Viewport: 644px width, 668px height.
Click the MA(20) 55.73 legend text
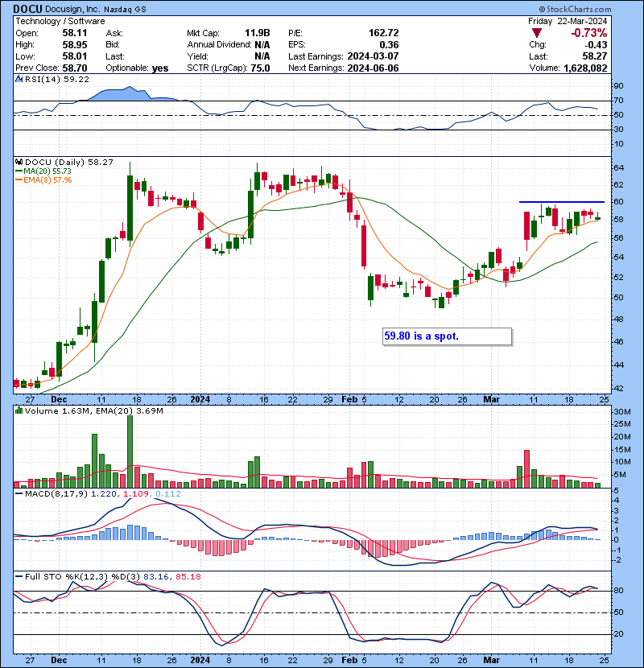tap(47, 171)
